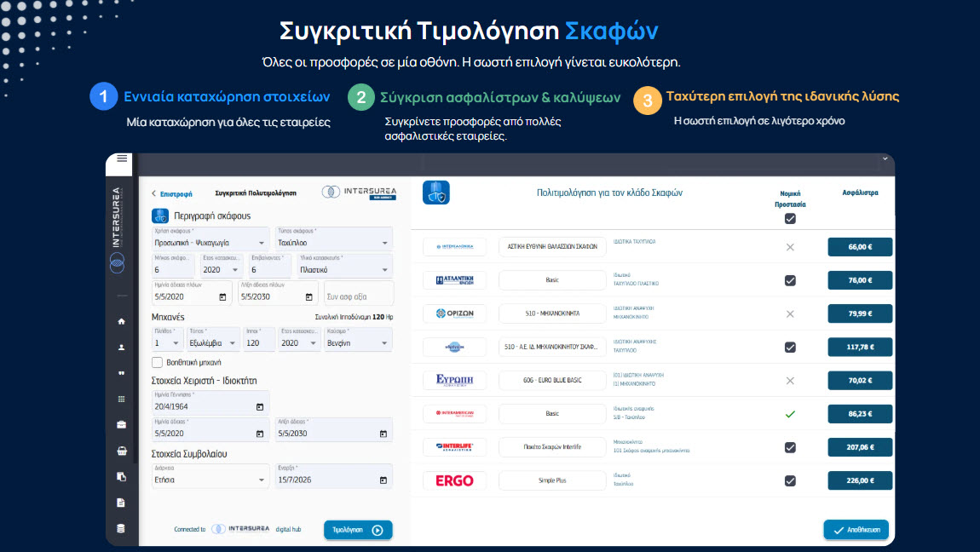This screenshot has width=980, height=552.
Task: Open the user profile sidebar icon
Action: 121,348
